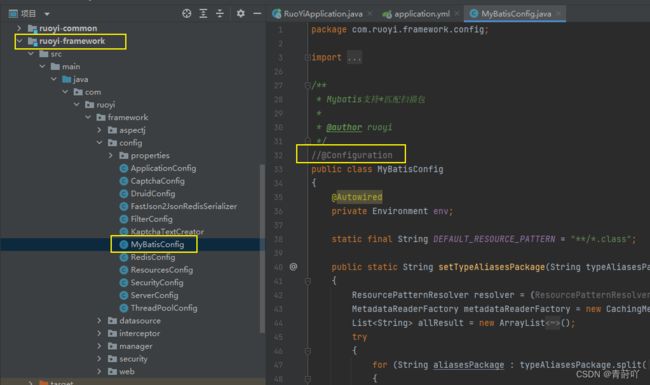Viewport: 650px width, 385px height.
Task: Click the @Autowired annotation
Action: tap(357, 197)
